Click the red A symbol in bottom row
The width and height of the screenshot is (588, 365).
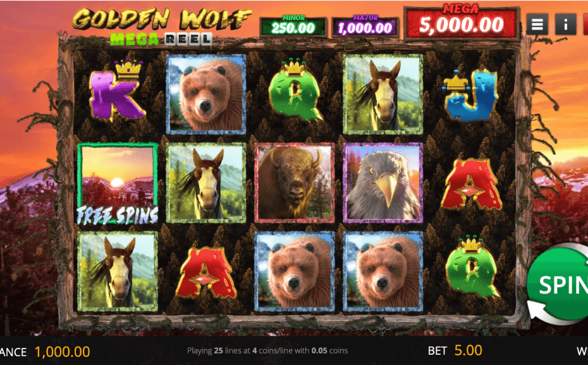(206, 273)
